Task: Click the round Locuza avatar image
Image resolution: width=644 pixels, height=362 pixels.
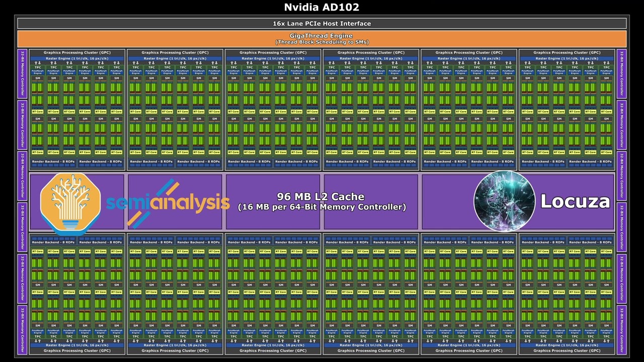Action: pyautogui.click(x=504, y=201)
